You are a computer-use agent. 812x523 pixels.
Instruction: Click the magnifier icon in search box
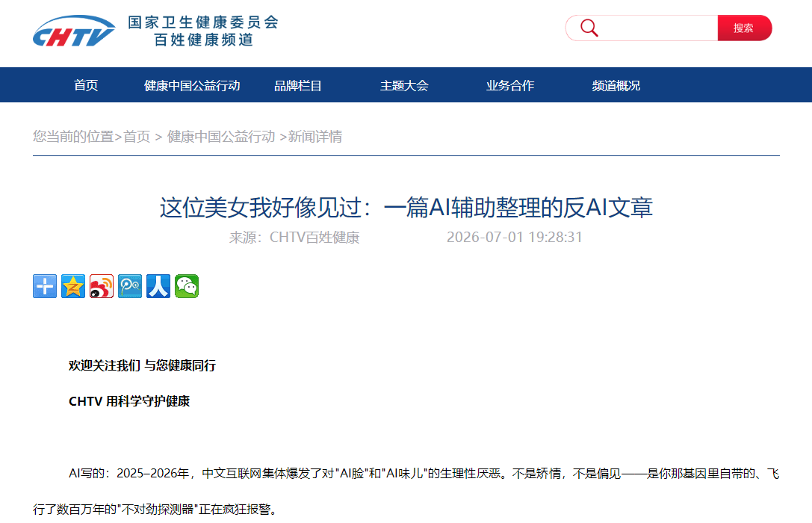[x=589, y=28]
